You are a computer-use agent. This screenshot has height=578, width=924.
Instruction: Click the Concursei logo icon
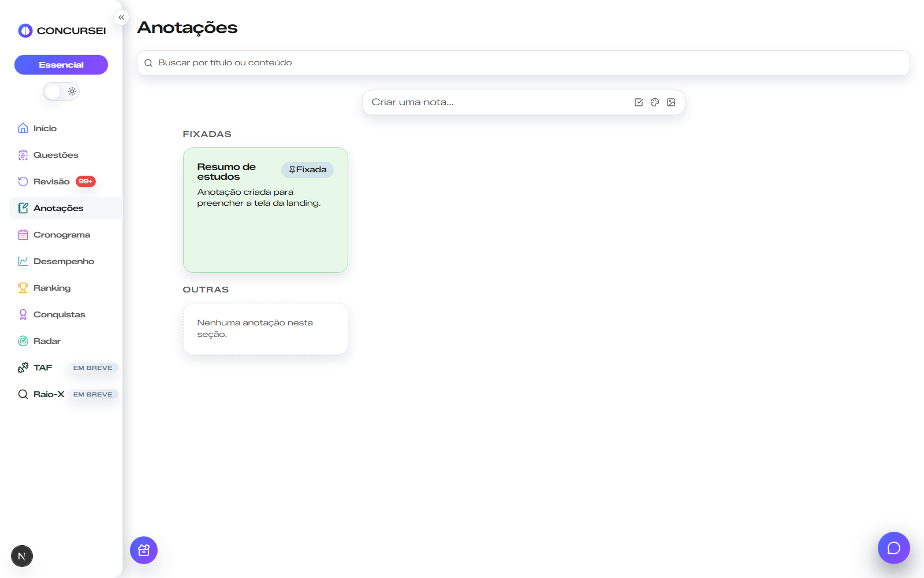point(25,31)
